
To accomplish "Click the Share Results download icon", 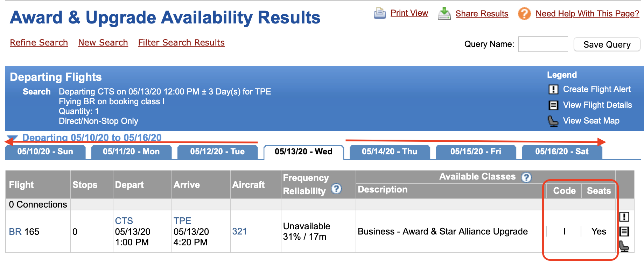I will point(444,14).
